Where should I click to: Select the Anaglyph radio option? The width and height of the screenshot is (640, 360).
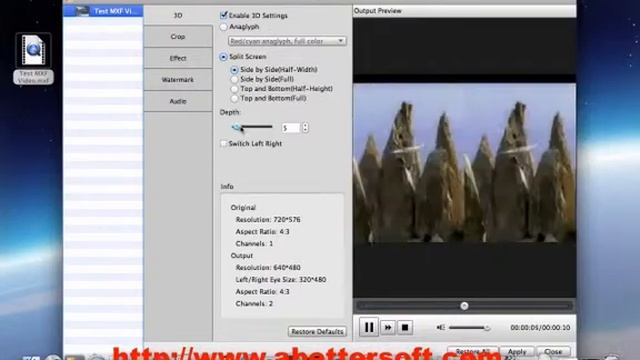pyautogui.click(x=223, y=27)
